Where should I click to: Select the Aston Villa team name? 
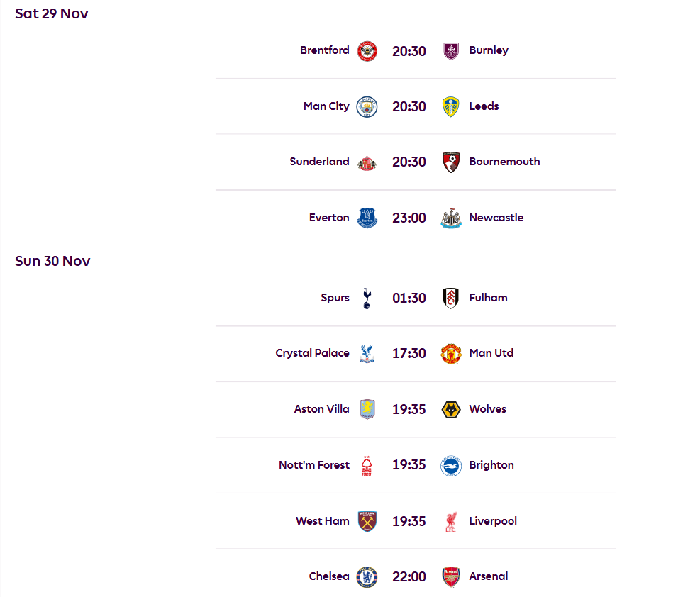click(321, 409)
